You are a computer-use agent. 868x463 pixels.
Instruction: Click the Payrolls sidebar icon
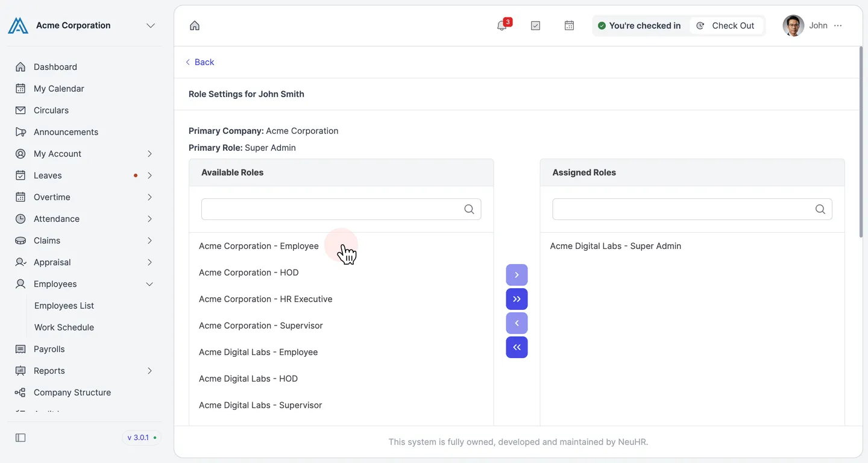pyautogui.click(x=20, y=349)
